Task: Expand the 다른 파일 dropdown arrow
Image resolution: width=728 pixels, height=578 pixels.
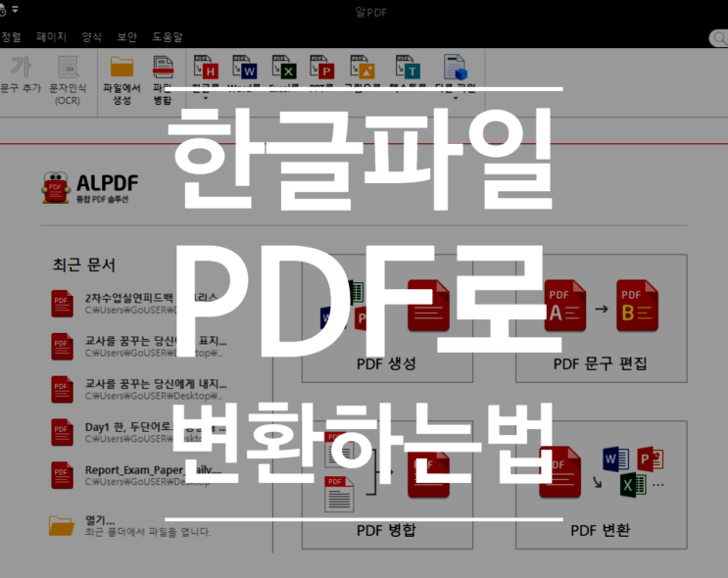Action: (x=456, y=98)
